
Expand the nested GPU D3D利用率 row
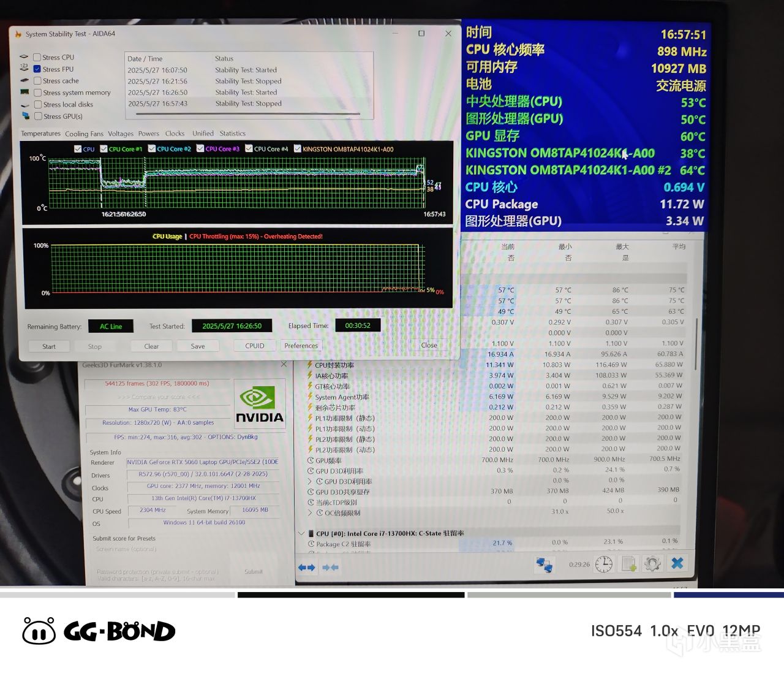(x=310, y=481)
